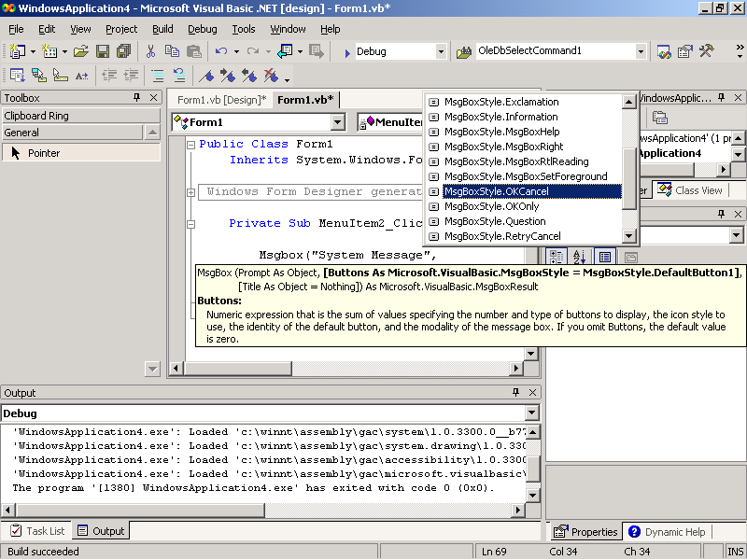The height and width of the screenshot is (560, 747).
Task: Click the Display Quick Info icon
Action: [x=61, y=76]
